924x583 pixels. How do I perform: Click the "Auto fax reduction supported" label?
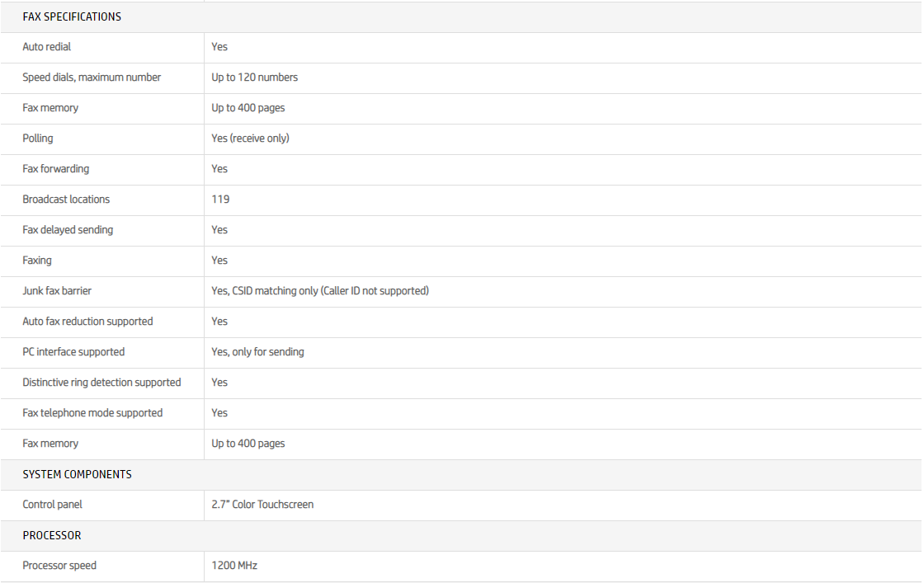tap(87, 322)
